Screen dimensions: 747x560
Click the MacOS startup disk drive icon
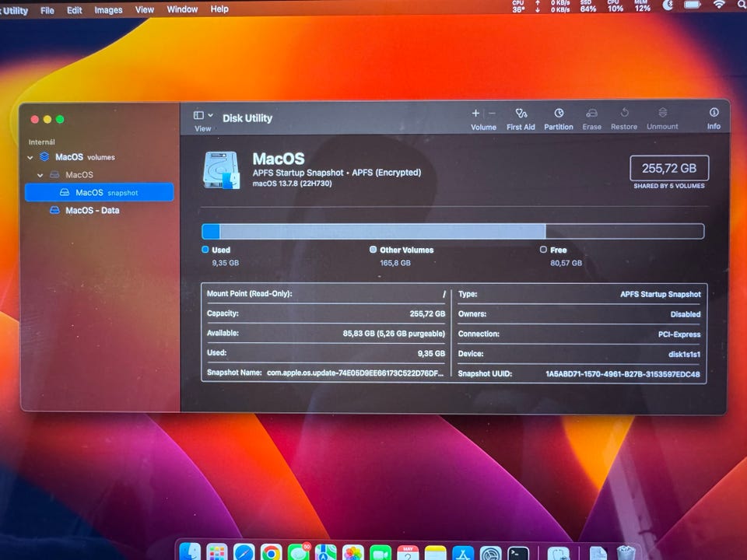pos(222,170)
